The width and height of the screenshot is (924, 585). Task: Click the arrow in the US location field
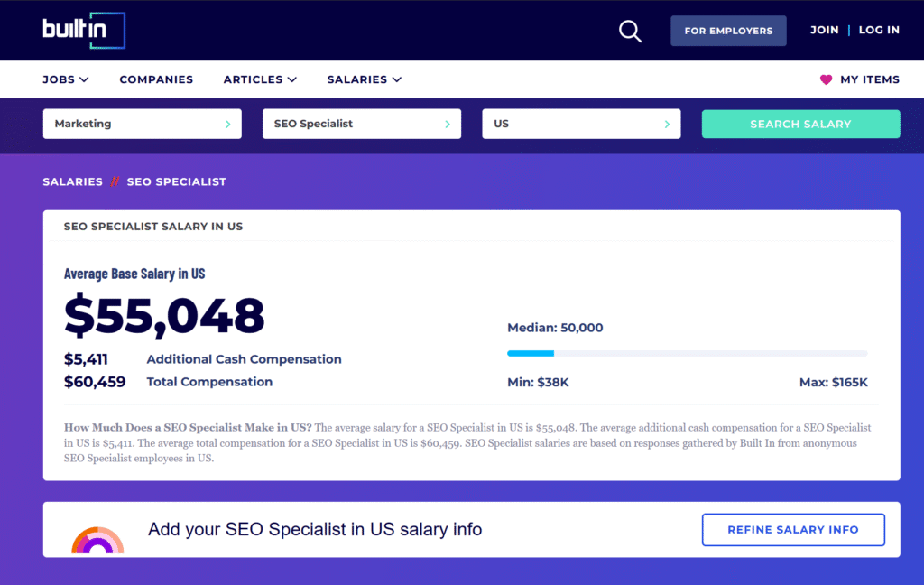(x=667, y=125)
